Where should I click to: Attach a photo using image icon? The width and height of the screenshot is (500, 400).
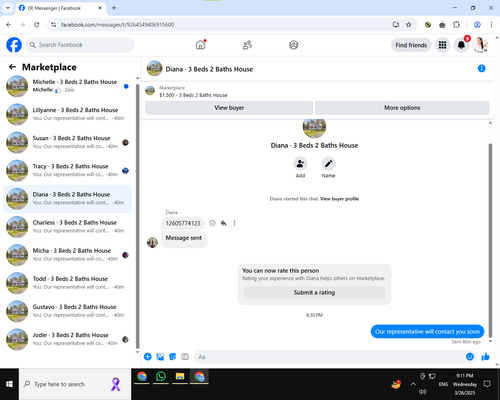(160, 357)
